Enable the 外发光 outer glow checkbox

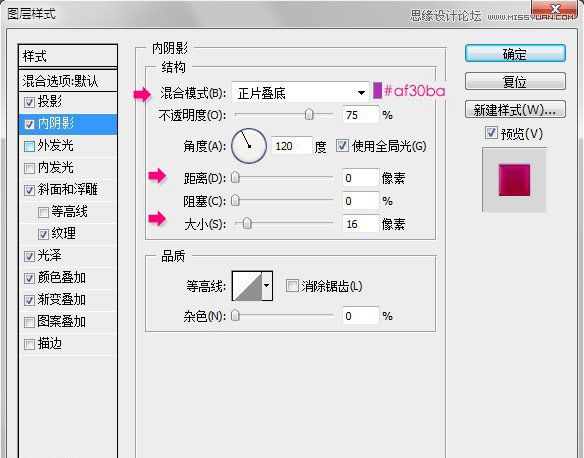[x=29, y=146]
